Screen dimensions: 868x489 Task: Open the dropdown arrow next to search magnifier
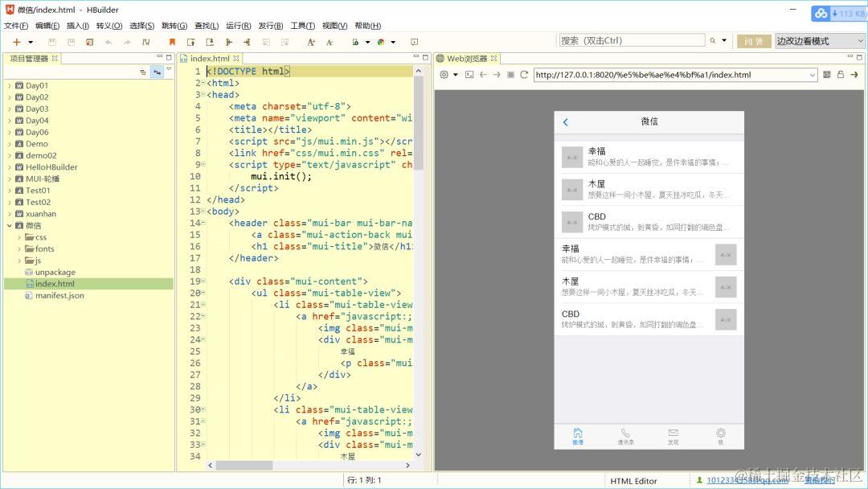(x=724, y=40)
